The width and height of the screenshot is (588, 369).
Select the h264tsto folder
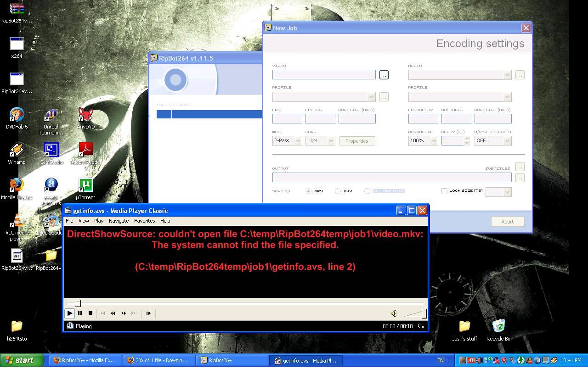pos(17,330)
